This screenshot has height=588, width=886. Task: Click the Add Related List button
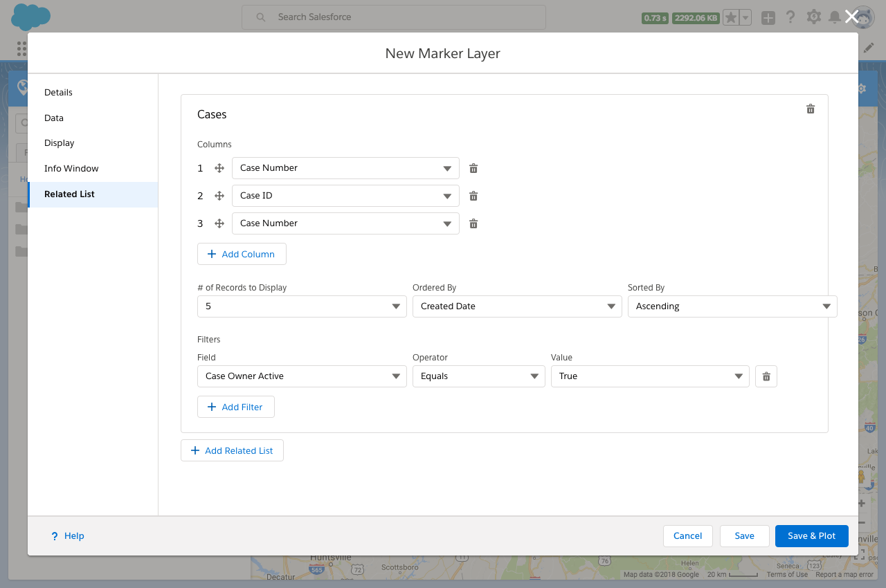232,450
